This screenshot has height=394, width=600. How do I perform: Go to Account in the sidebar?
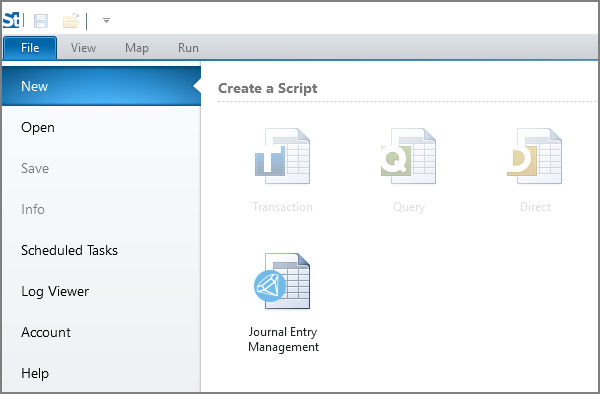(x=101, y=332)
